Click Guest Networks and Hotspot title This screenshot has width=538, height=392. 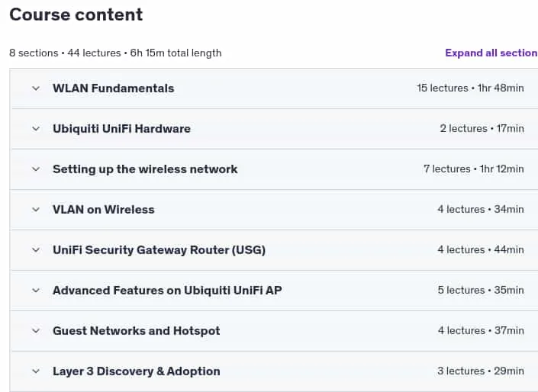coord(137,331)
